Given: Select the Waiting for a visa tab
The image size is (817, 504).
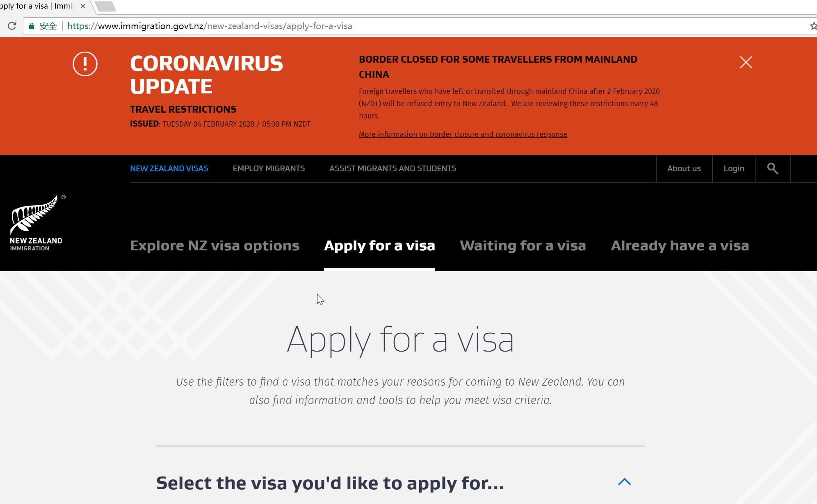Looking at the screenshot, I should tap(523, 245).
